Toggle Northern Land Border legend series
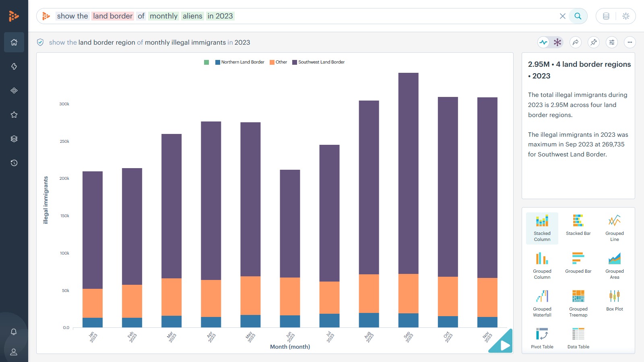Image resolution: width=644 pixels, height=362 pixels. coord(240,62)
